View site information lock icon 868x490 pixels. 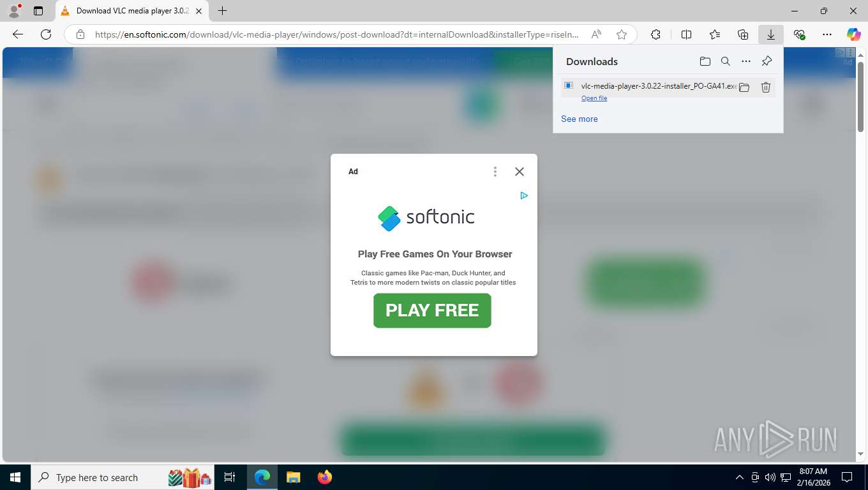point(80,34)
